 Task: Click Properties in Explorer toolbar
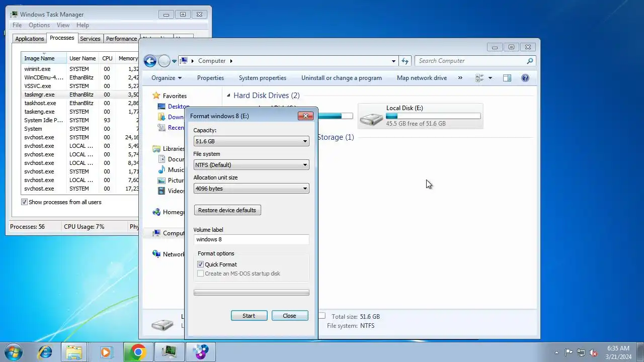tap(210, 78)
